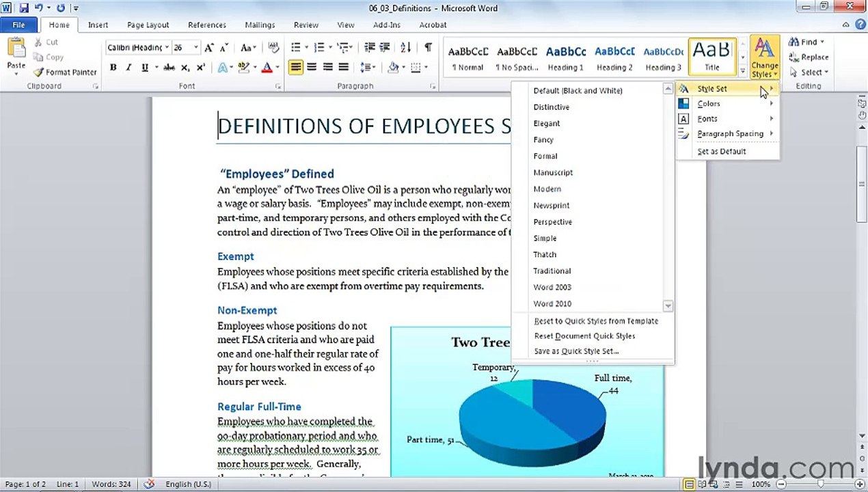Toggle Align Text Right
The image size is (868, 492).
pyautogui.click(x=327, y=68)
